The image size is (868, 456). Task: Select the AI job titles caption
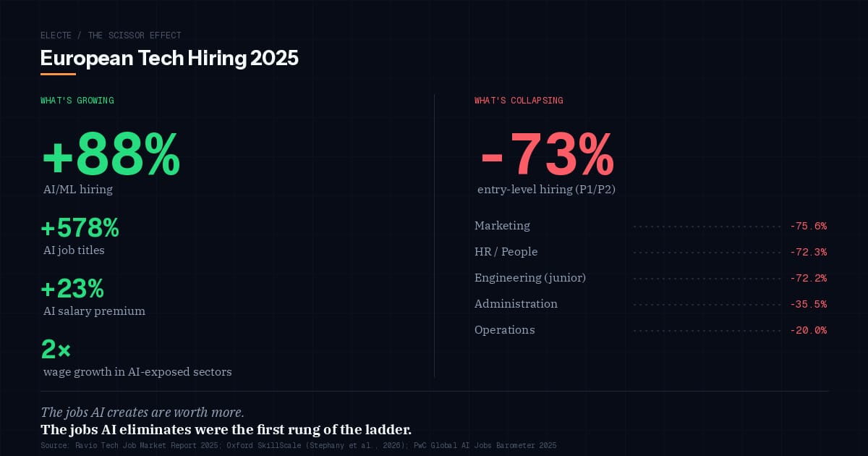(x=74, y=250)
